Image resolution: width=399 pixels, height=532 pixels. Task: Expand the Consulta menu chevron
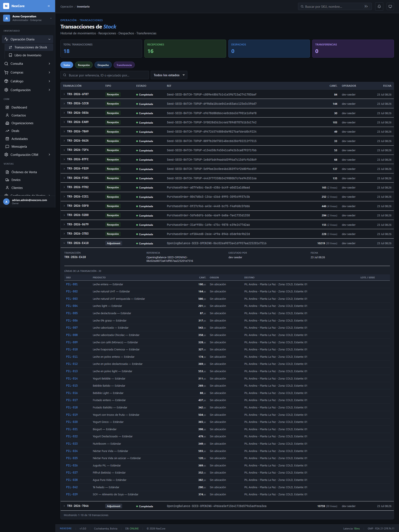pos(49,63)
